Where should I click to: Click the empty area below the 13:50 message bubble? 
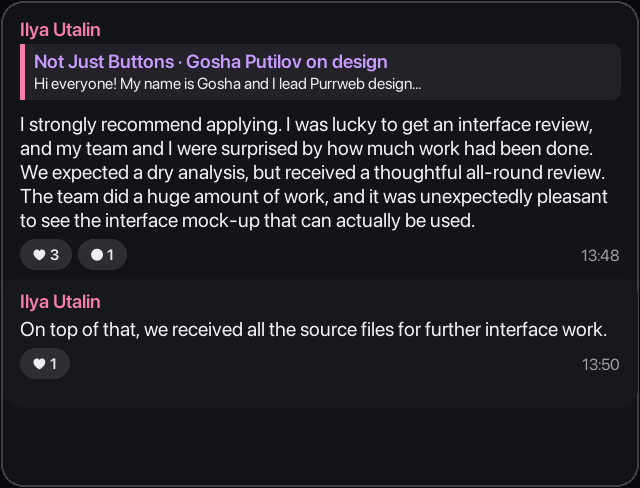[320, 445]
